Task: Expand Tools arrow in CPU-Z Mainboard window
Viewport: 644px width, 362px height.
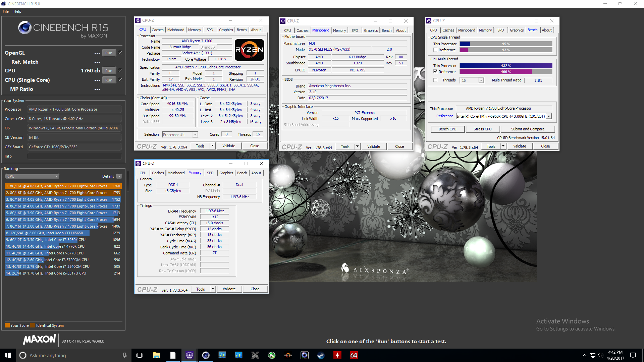Action: [x=357, y=146]
